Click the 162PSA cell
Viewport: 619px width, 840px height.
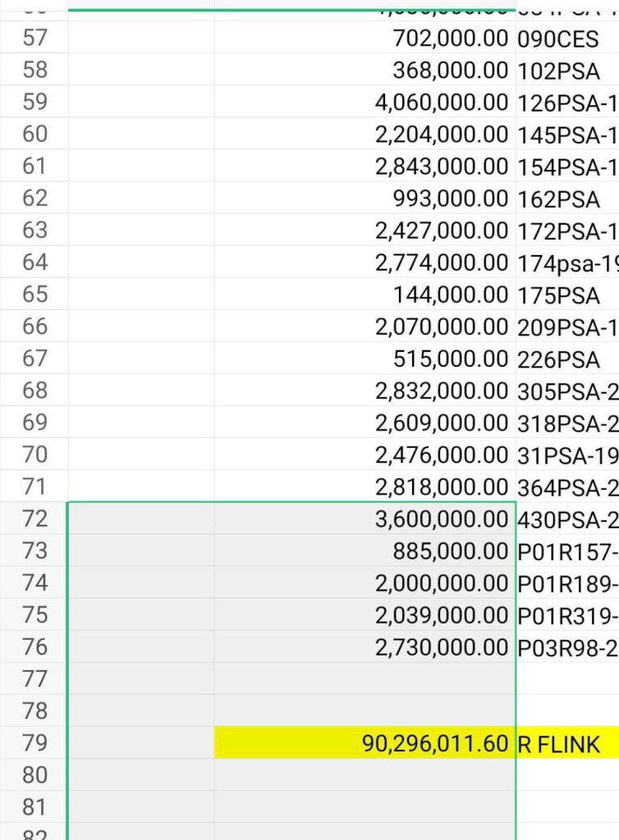click(x=566, y=198)
